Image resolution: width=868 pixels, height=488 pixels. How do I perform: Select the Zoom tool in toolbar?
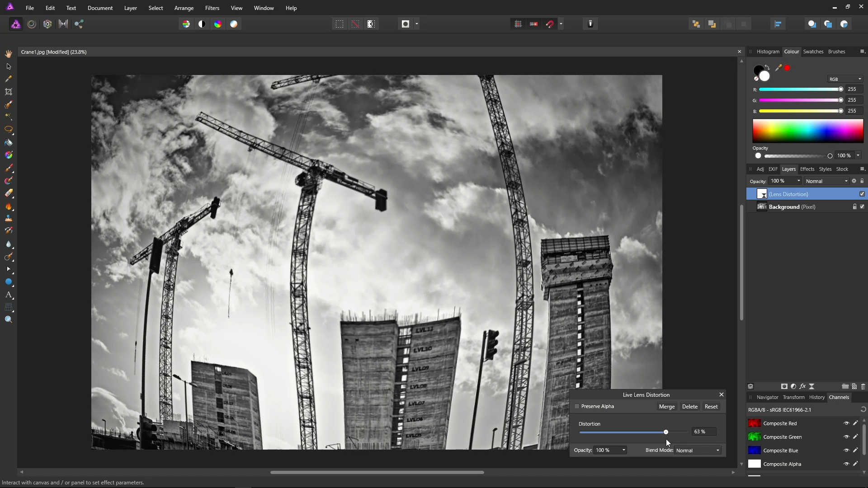pyautogui.click(x=9, y=319)
